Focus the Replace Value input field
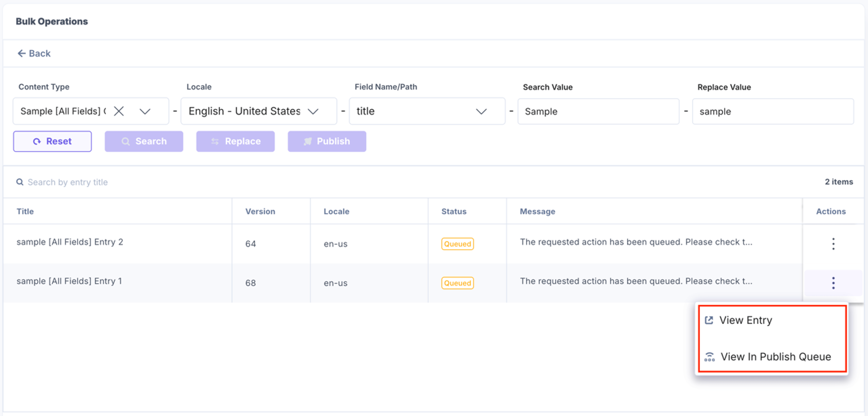 click(x=773, y=111)
